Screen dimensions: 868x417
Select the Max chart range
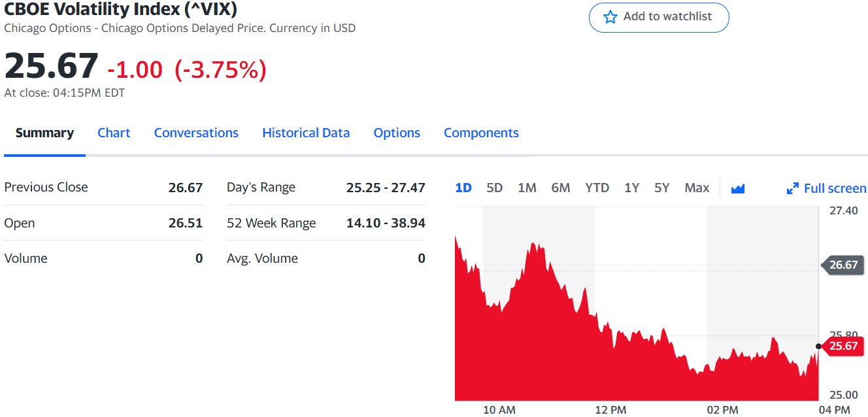pos(697,188)
